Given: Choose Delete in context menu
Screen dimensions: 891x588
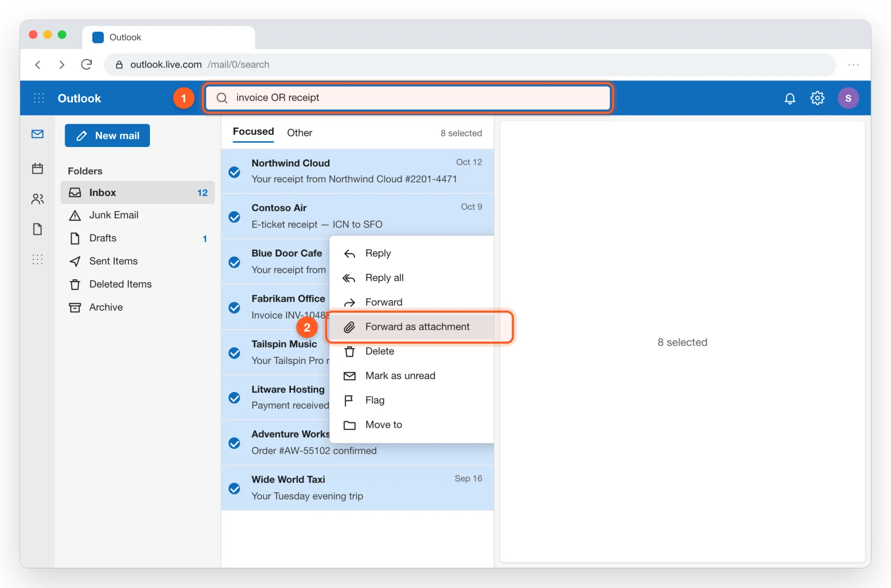Looking at the screenshot, I should click(x=412, y=352).
